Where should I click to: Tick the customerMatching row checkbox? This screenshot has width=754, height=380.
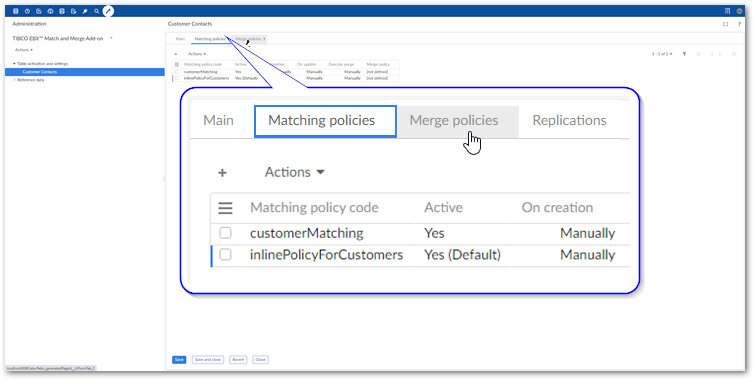[x=177, y=72]
